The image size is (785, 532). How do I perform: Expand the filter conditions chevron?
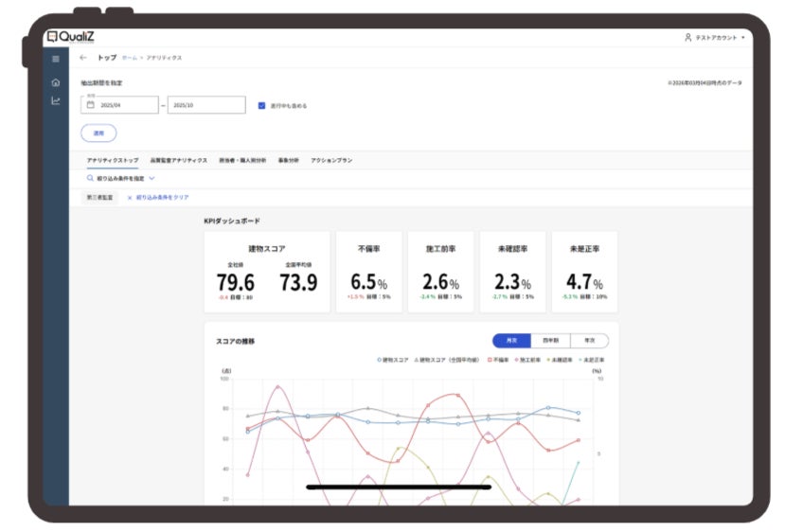click(152, 178)
